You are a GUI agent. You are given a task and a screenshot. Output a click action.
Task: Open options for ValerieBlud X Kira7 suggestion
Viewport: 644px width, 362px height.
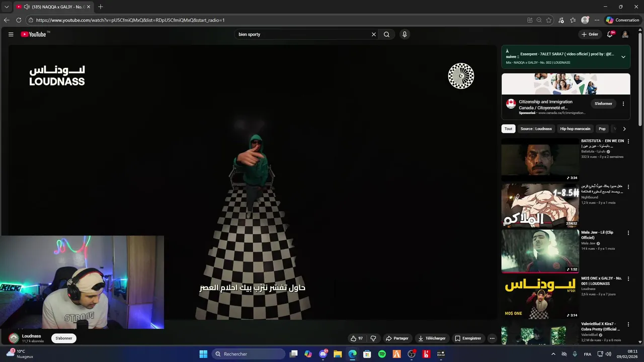coord(628,324)
